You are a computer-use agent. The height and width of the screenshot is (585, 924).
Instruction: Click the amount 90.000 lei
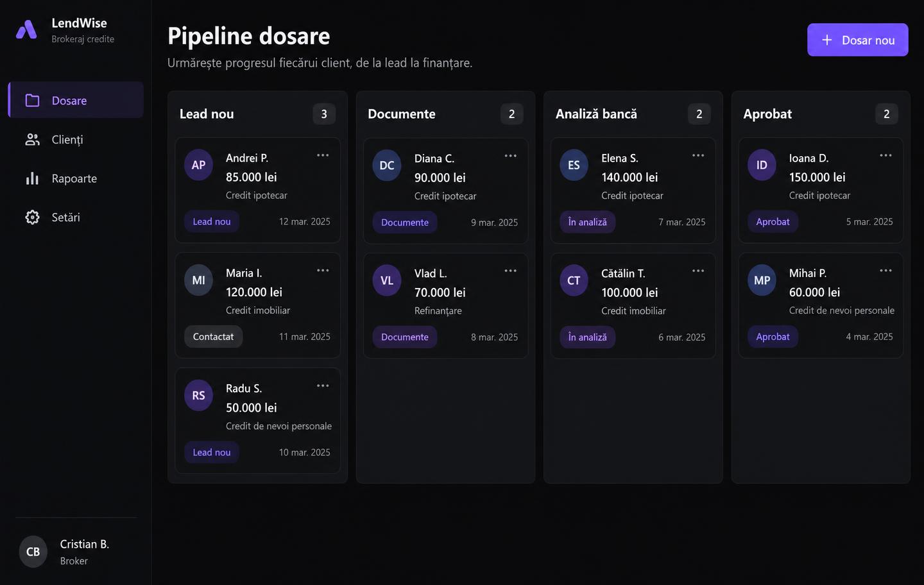pyautogui.click(x=440, y=178)
